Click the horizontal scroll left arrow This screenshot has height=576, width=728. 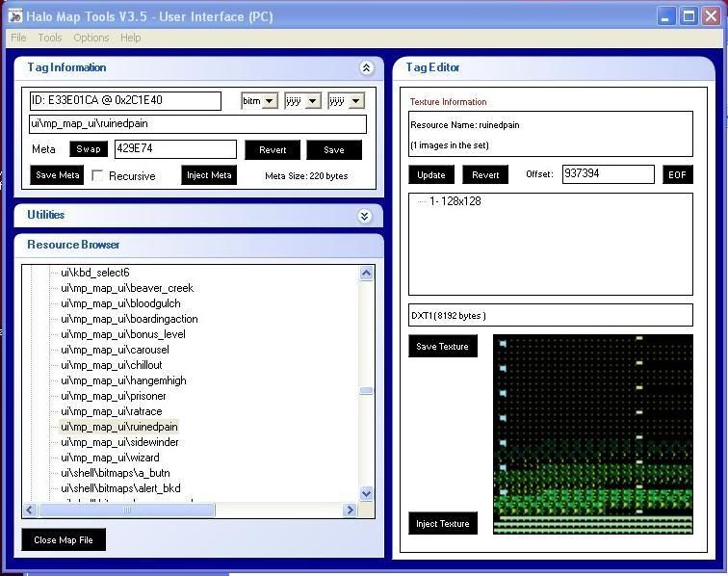(x=30, y=511)
